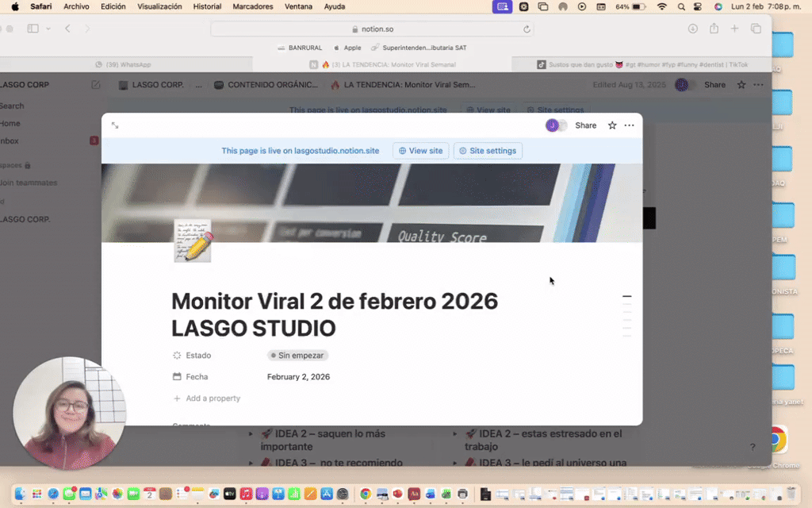This screenshot has height=508, width=812.
Task: Go forward in Safari history
Action: [87, 29]
